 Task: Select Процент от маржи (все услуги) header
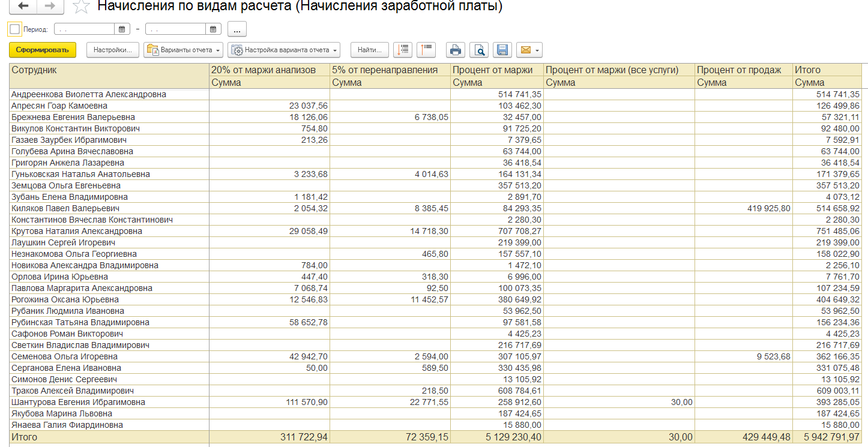tap(619, 70)
